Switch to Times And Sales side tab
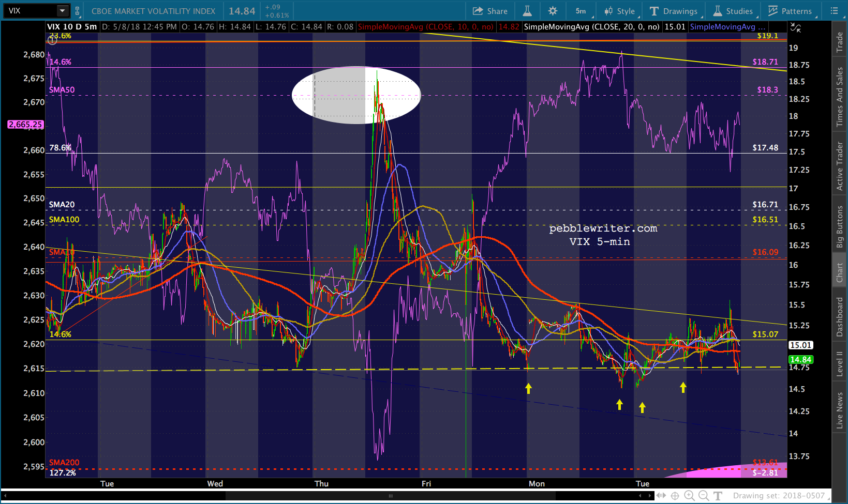 coord(840,97)
